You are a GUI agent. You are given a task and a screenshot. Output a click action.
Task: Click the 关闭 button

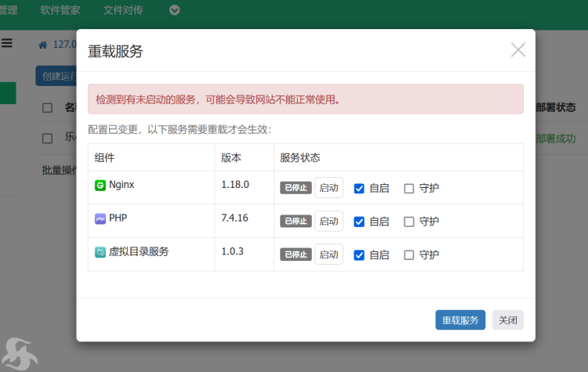(x=508, y=320)
